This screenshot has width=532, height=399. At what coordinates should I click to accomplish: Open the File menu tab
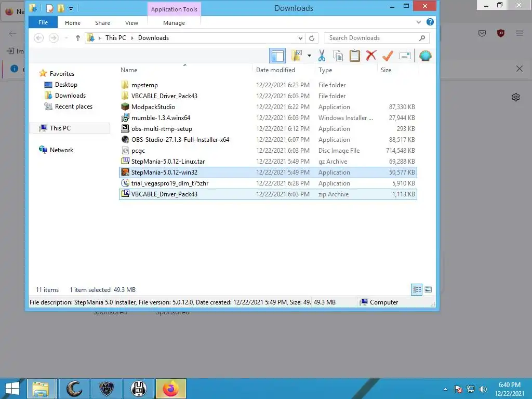point(43,22)
